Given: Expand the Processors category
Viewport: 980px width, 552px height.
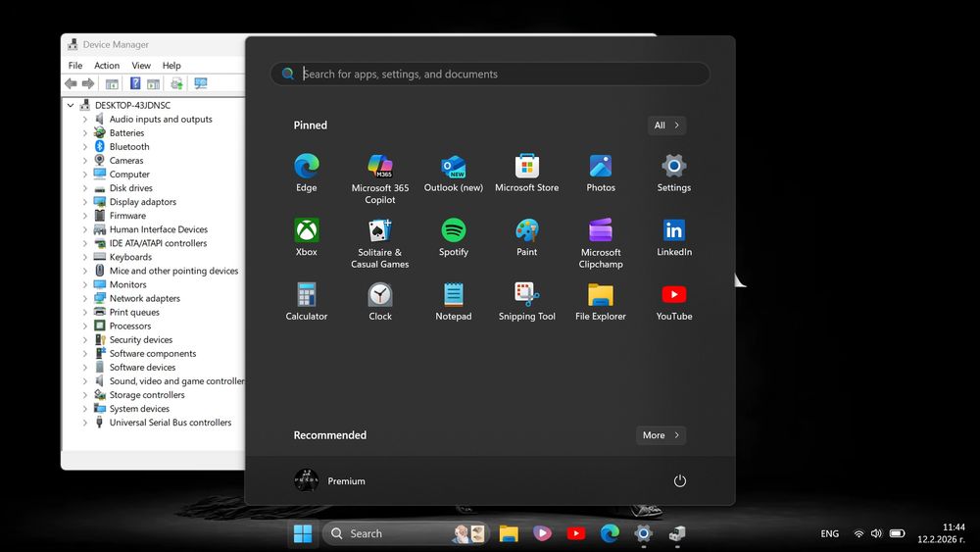Looking at the screenshot, I should [85, 326].
